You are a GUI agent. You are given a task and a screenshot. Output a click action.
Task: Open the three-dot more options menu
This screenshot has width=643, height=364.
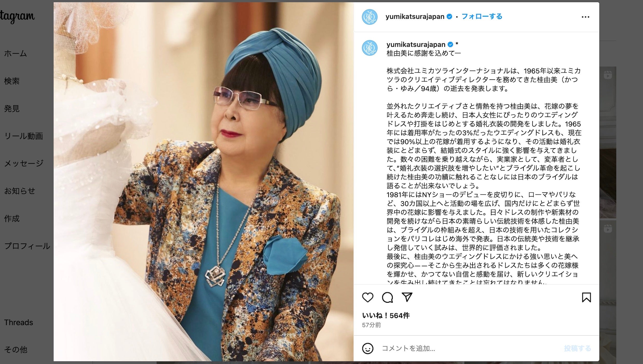point(585,17)
